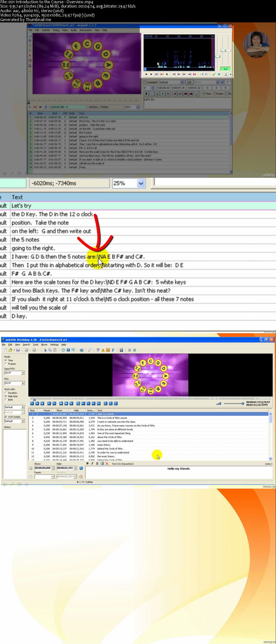Click Bold B button in Aegisub edit box

tap(146, 94)
